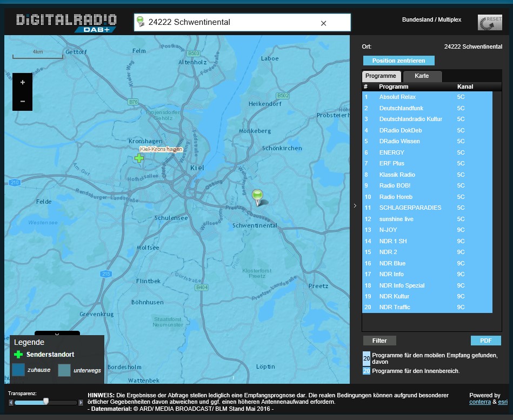Screen dimensions: 513x420
Task: Open the Filter options
Action: point(379,341)
